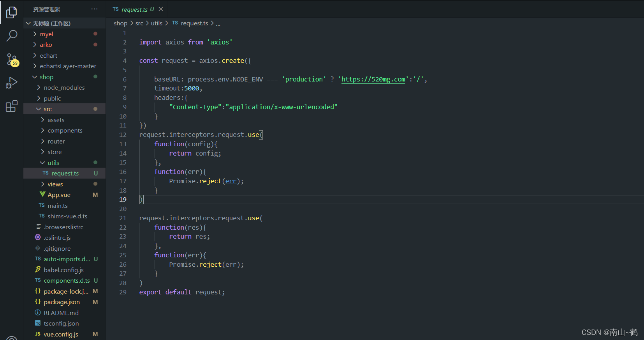644x340 pixels.
Task: Click 'timeout:5000,' on line 7
Action: [x=178, y=89]
